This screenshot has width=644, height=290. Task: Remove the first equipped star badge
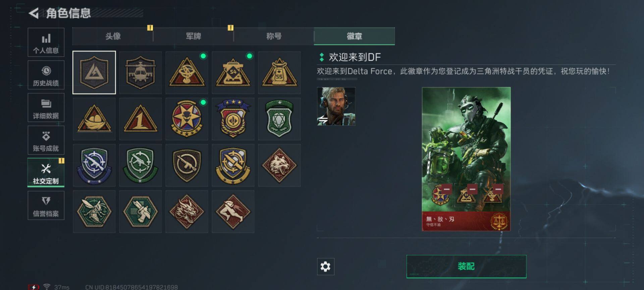click(446, 189)
